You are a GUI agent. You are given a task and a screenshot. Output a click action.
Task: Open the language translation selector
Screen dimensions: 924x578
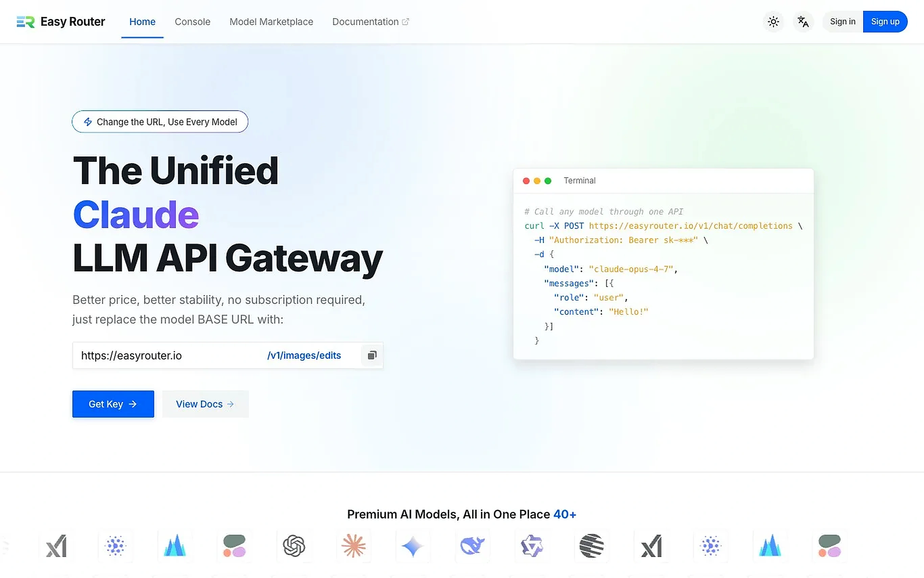[803, 22]
